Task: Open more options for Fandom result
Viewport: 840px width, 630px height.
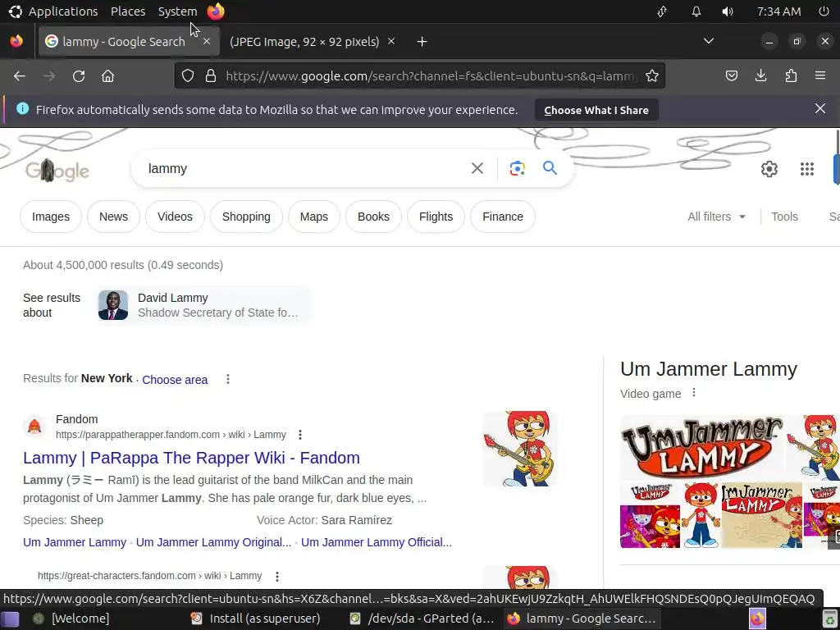Action: 300,435
